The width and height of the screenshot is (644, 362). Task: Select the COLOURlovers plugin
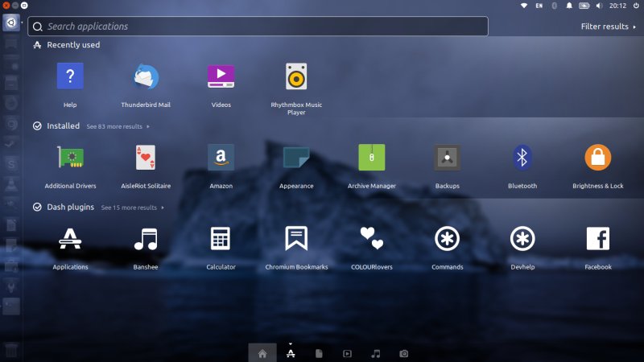click(x=372, y=238)
